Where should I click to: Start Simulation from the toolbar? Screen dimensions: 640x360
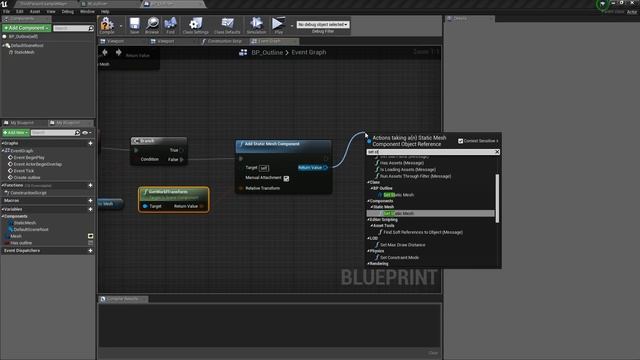tap(256, 24)
